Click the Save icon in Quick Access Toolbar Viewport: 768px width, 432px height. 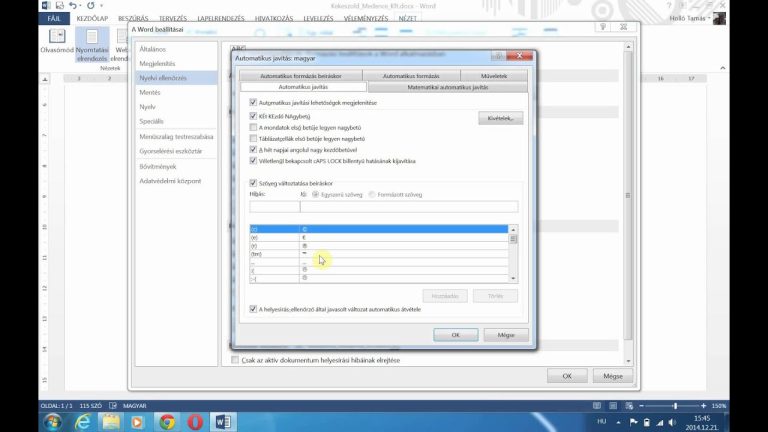[x=60, y=5]
